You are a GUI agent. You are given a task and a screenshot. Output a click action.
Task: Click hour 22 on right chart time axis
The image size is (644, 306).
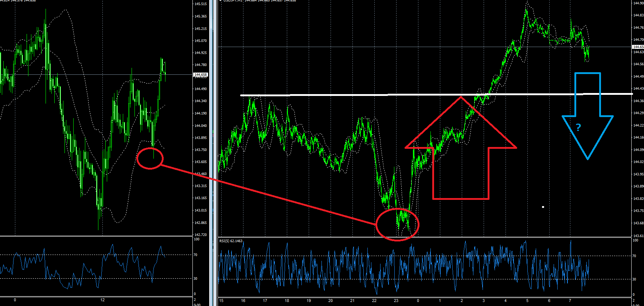click(x=374, y=301)
